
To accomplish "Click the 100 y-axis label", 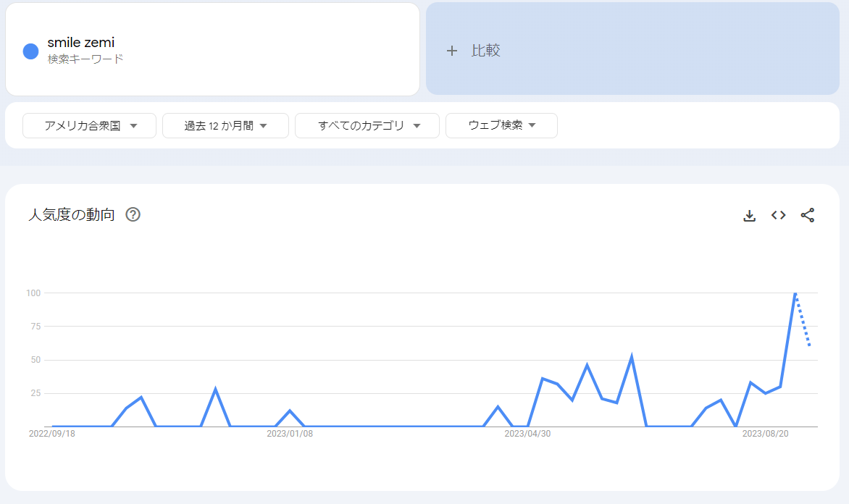I will (33, 293).
